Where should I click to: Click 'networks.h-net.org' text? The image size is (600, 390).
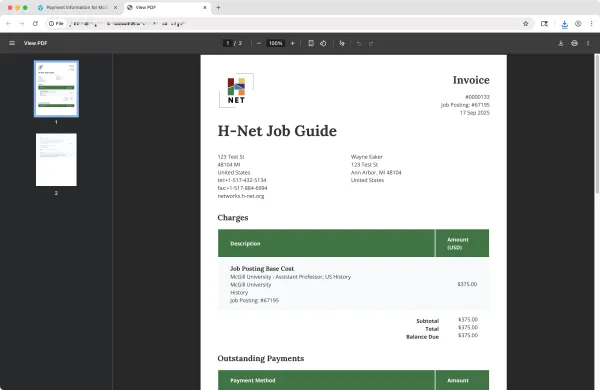[x=241, y=196]
